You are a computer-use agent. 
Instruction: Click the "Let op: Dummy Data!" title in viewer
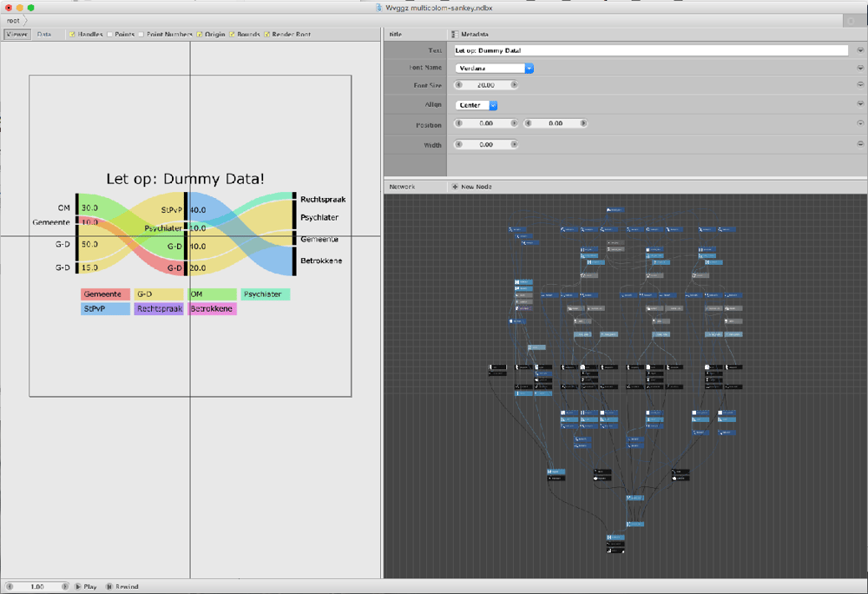(x=186, y=179)
